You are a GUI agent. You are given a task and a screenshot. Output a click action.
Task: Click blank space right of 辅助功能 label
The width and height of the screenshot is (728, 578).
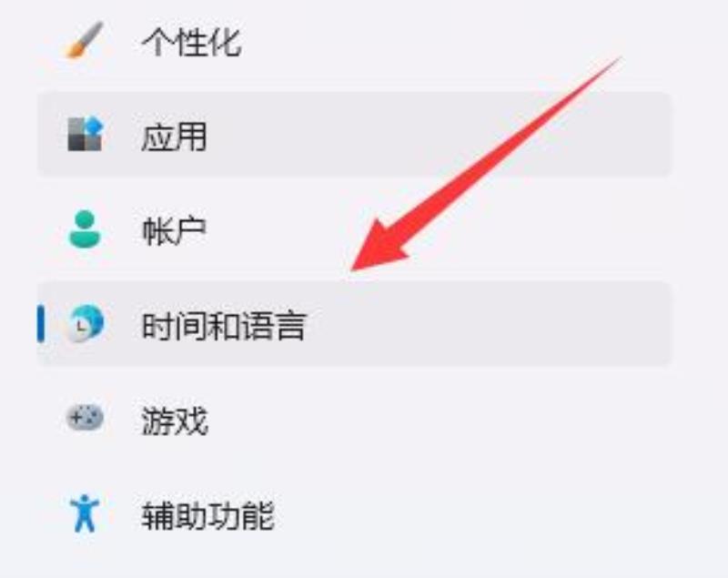[x=464, y=514]
